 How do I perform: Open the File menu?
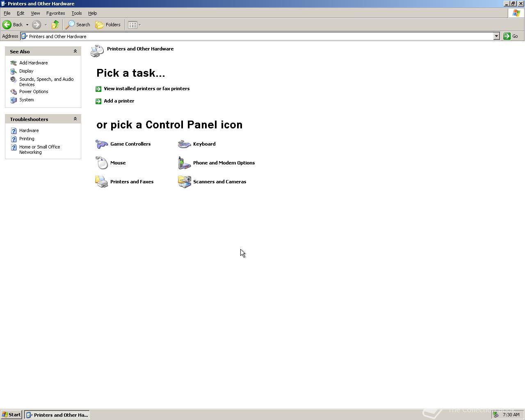point(7,13)
